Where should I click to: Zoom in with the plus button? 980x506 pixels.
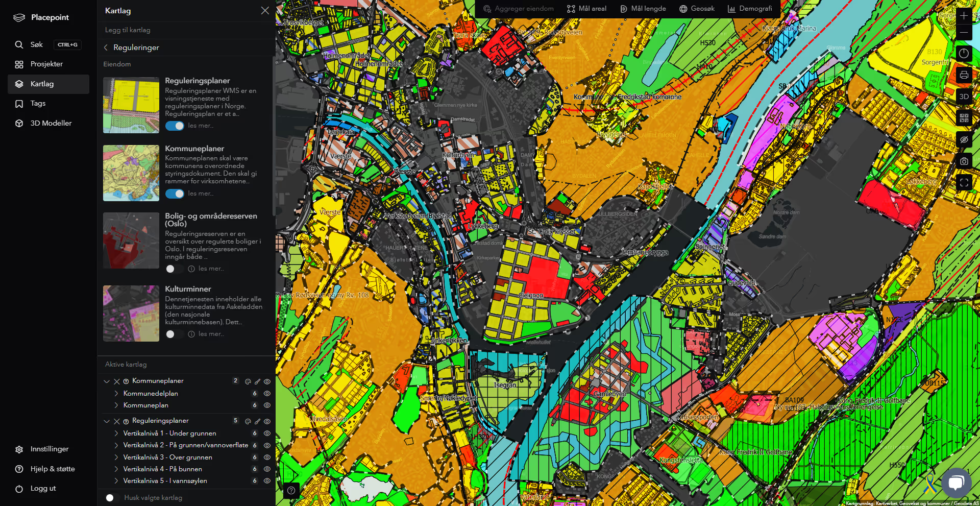point(964,16)
